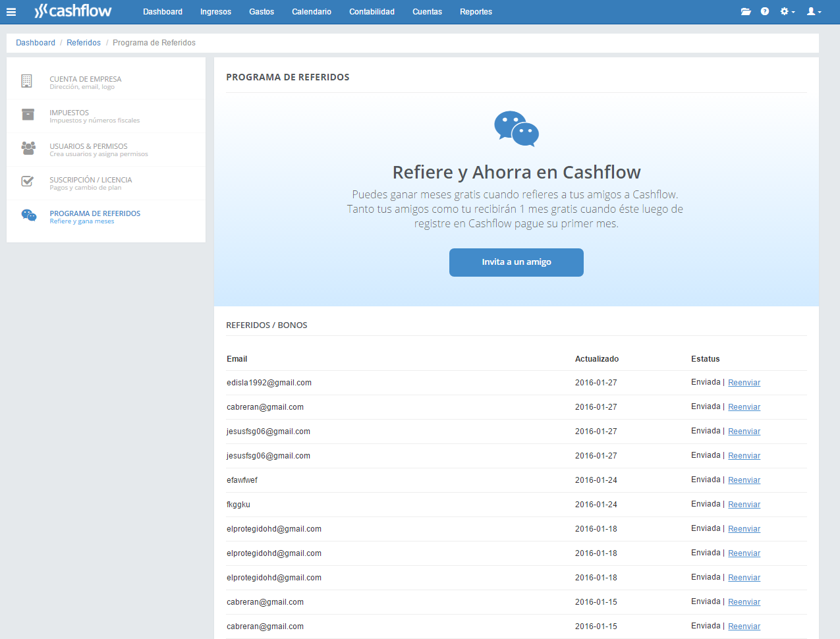Click Enviada status in fkggku row

706,504
